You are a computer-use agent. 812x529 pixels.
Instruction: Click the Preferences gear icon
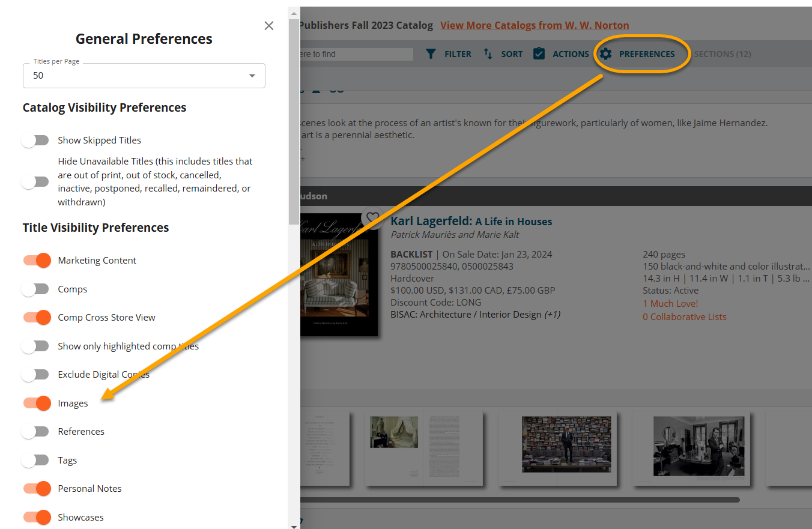pos(605,54)
